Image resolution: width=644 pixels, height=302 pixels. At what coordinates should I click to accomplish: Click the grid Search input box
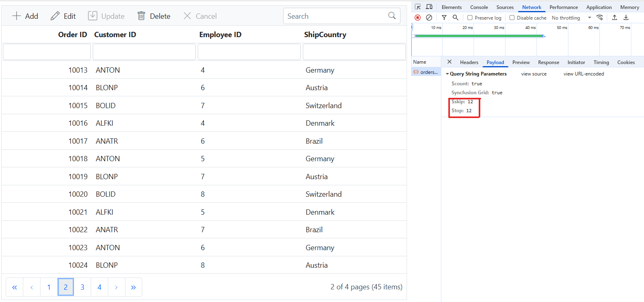(x=336, y=16)
